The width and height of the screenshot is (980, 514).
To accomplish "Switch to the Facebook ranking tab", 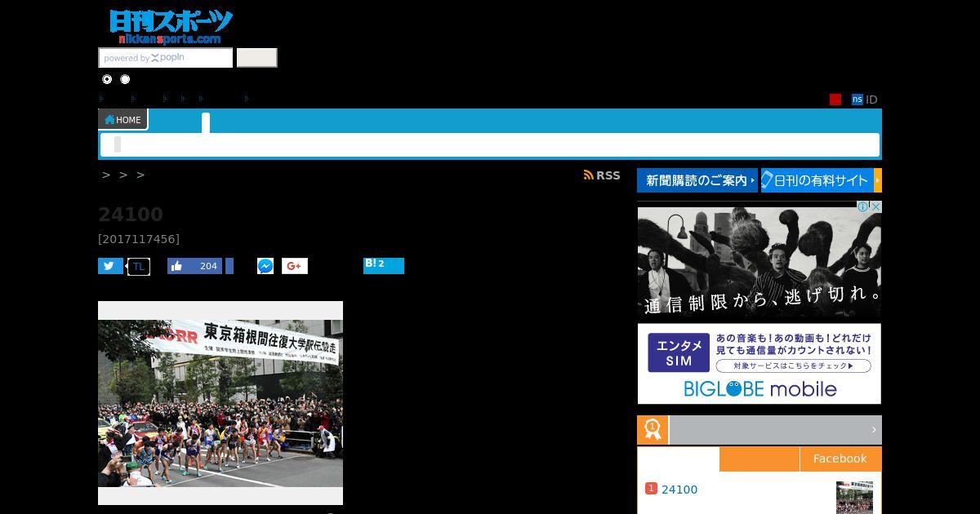I will coord(840,459).
